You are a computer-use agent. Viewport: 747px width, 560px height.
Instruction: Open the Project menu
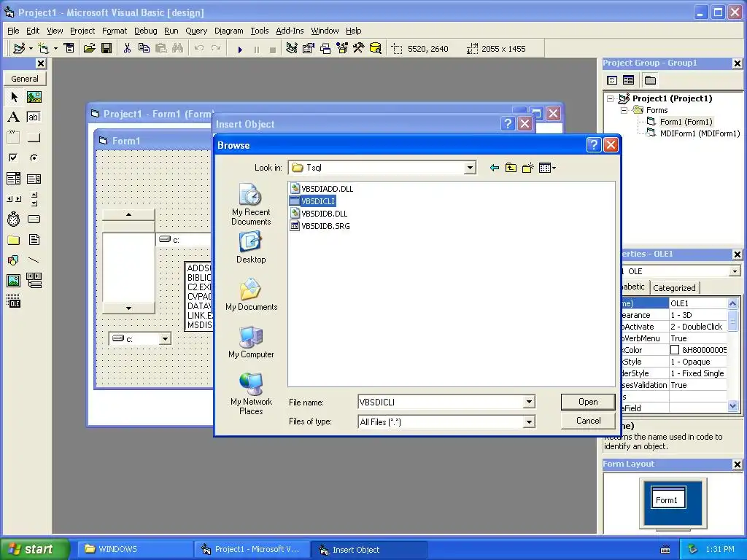tap(82, 31)
